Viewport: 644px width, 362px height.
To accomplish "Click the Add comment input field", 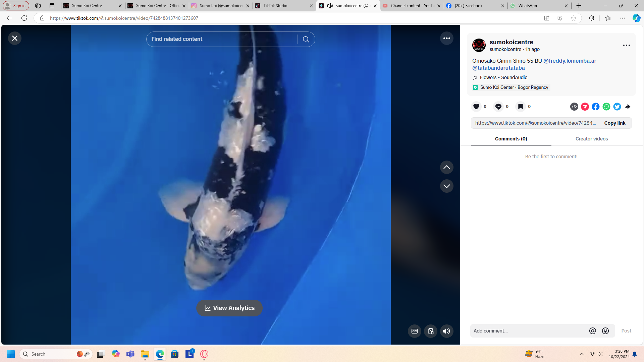I will [x=528, y=331].
